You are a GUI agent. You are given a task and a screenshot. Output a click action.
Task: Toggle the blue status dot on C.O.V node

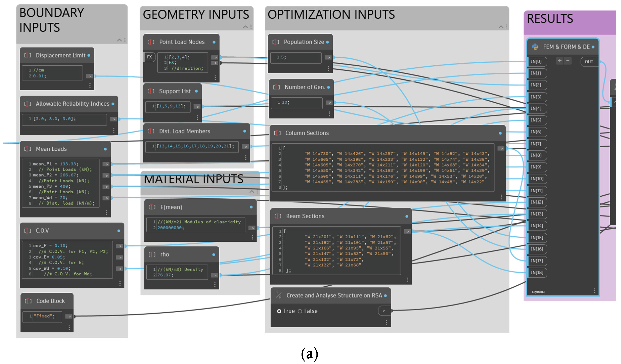119,231
